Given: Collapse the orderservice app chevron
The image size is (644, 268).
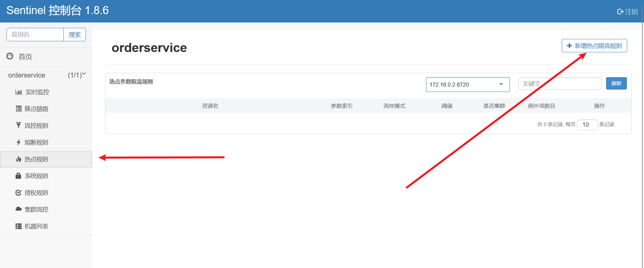Looking at the screenshot, I should pos(84,74).
